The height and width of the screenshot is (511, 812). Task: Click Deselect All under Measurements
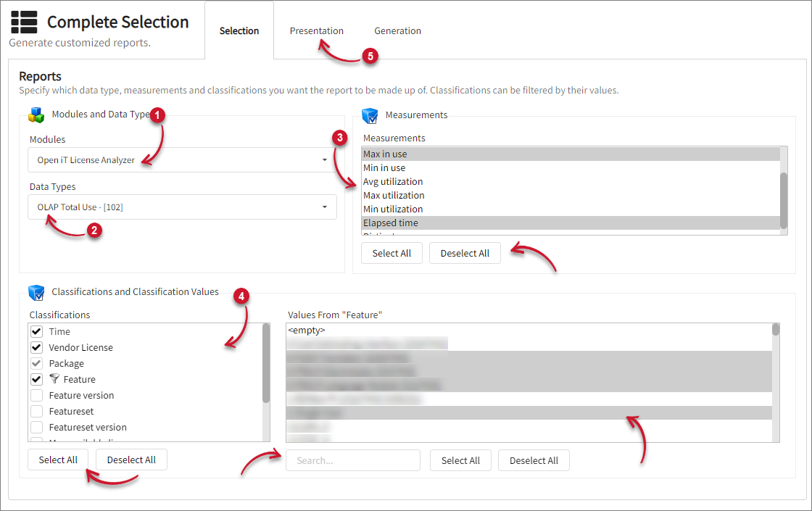tap(465, 253)
